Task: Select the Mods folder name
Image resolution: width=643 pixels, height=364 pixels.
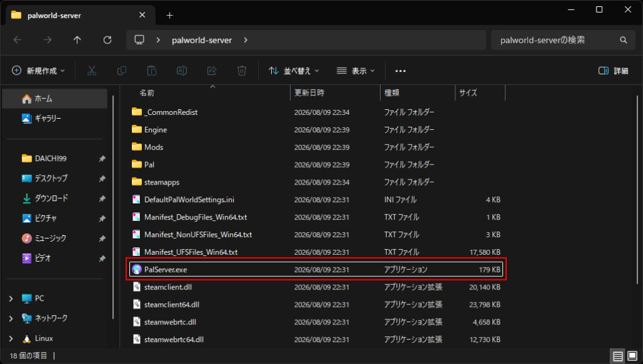Action: [154, 147]
